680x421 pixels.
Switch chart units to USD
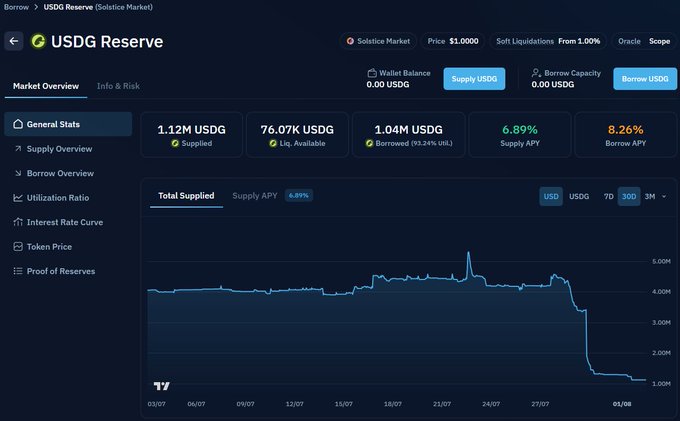tap(551, 196)
